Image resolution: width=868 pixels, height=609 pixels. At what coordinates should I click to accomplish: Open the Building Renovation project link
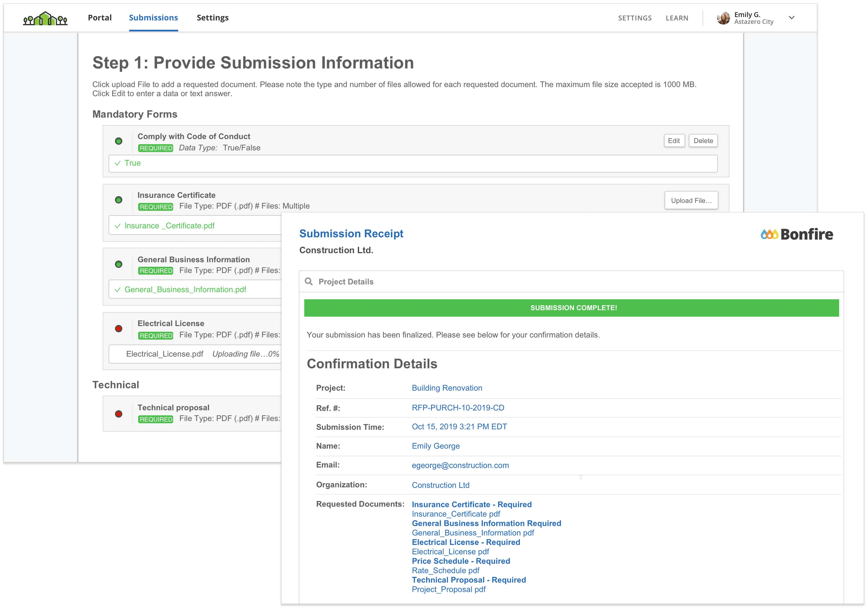pos(446,388)
